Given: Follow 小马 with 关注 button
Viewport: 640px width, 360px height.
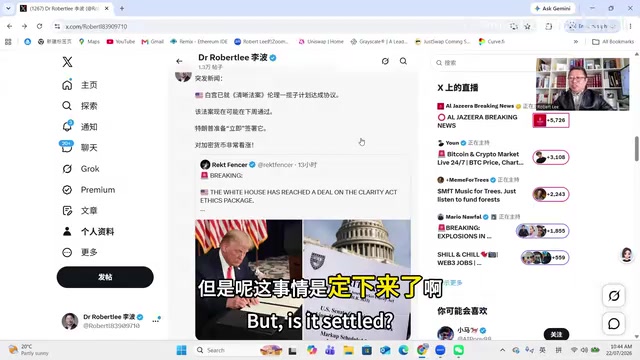Looking at the screenshot, I should click(556, 334).
